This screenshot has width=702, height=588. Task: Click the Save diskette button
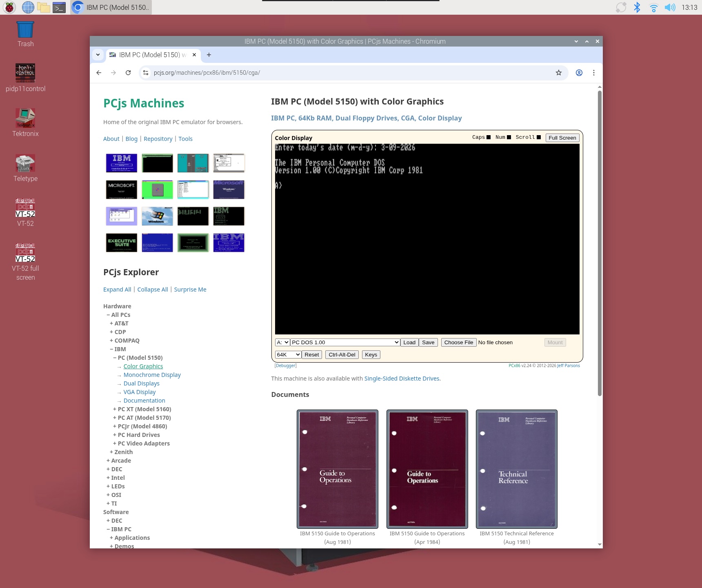[x=428, y=343]
